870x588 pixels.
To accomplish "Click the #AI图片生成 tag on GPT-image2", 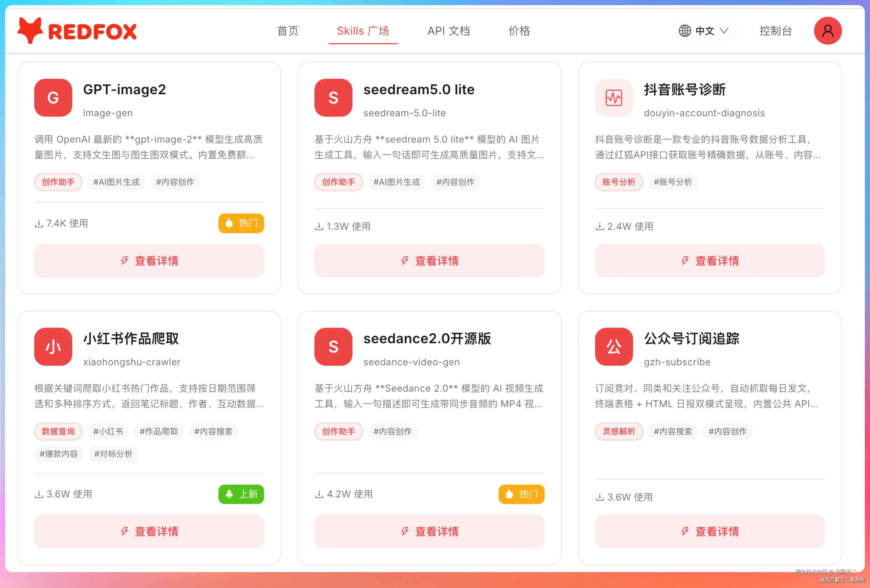I will 116,182.
